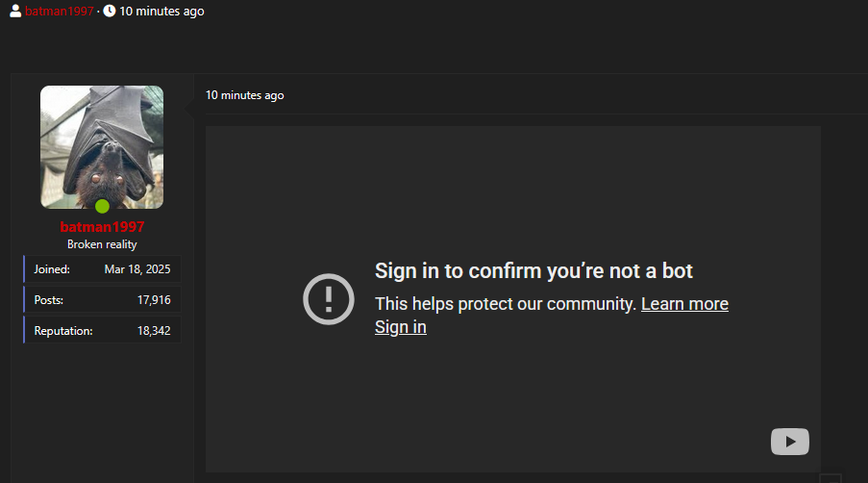Click the Mar 18, 2025 join date
868x483 pixels.
(137, 269)
